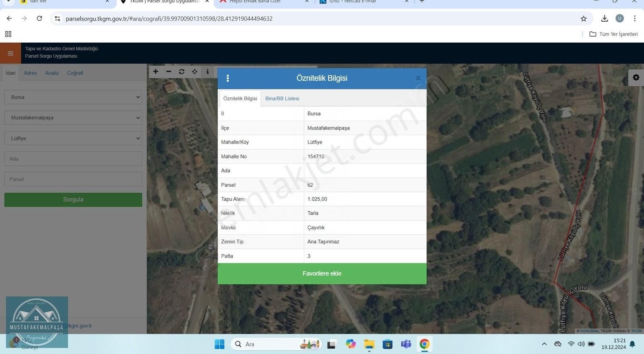
Task: Refresh the map view tool
Action: (182, 72)
